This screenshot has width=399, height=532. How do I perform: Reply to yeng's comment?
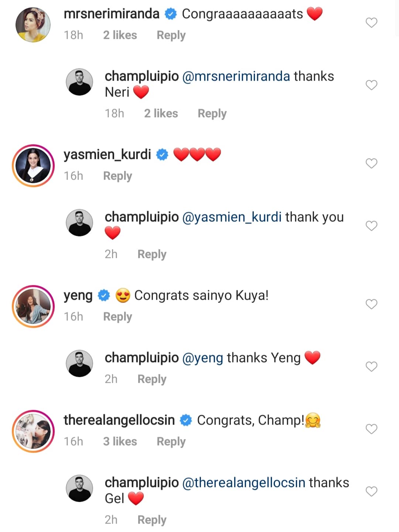[117, 317]
